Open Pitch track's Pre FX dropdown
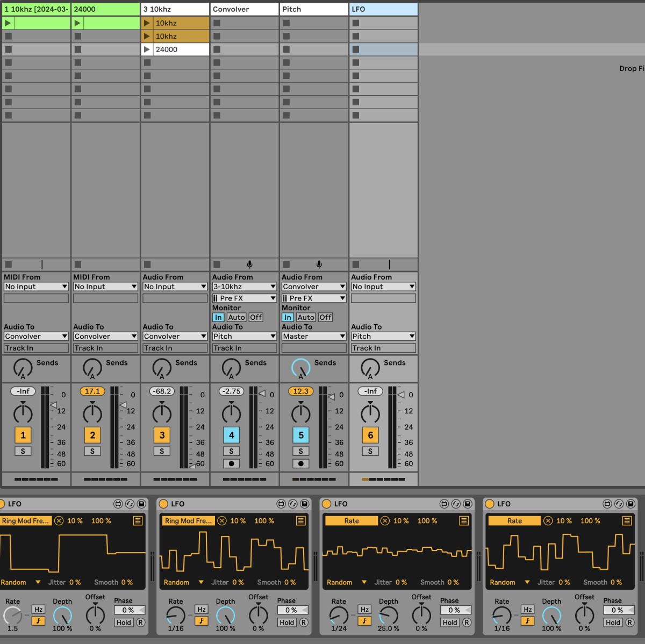Screen dimensions: 645x644 coord(314,298)
